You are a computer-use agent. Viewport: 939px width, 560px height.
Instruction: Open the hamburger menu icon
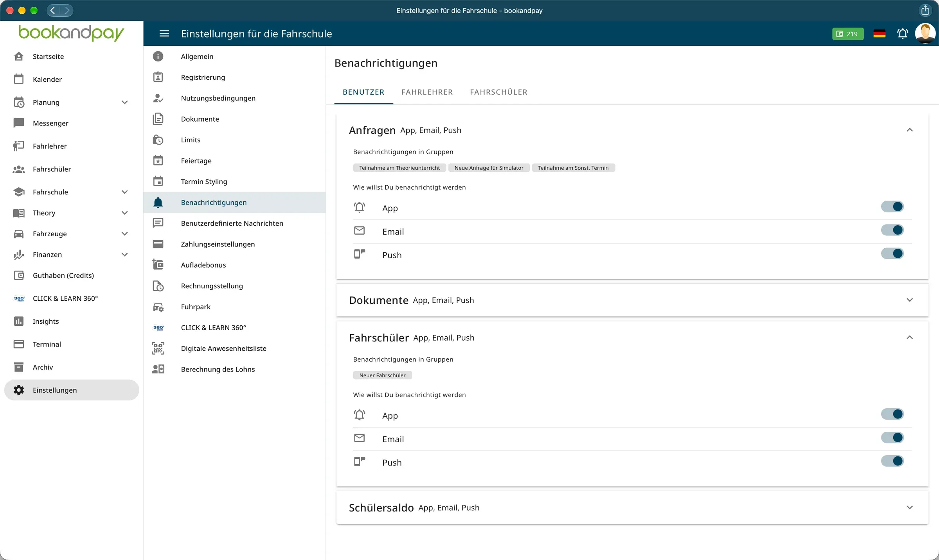pos(164,34)
